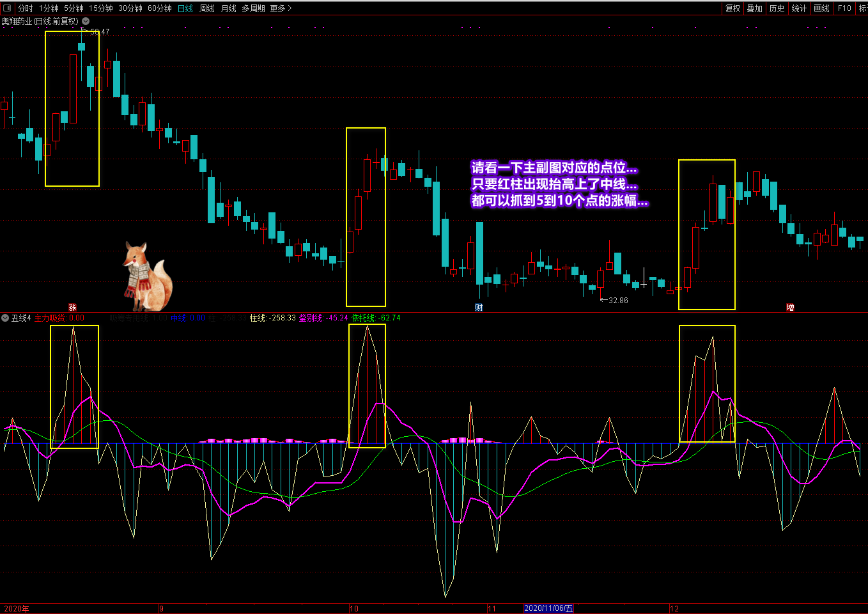Screen dimensions: 868x614
Task: Open the 画线 drawing tools
Action: (x=821, y=8)
